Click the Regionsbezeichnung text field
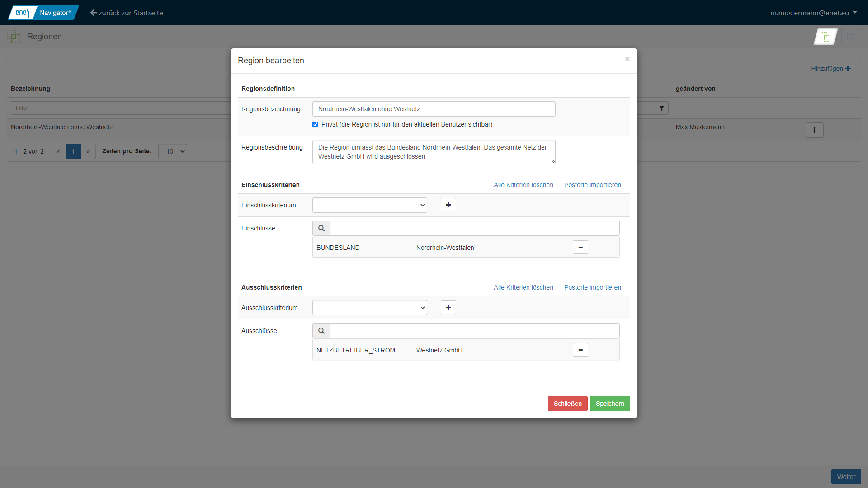The height and width of the screenshot is (488, 868). click(x=434, y=109)
